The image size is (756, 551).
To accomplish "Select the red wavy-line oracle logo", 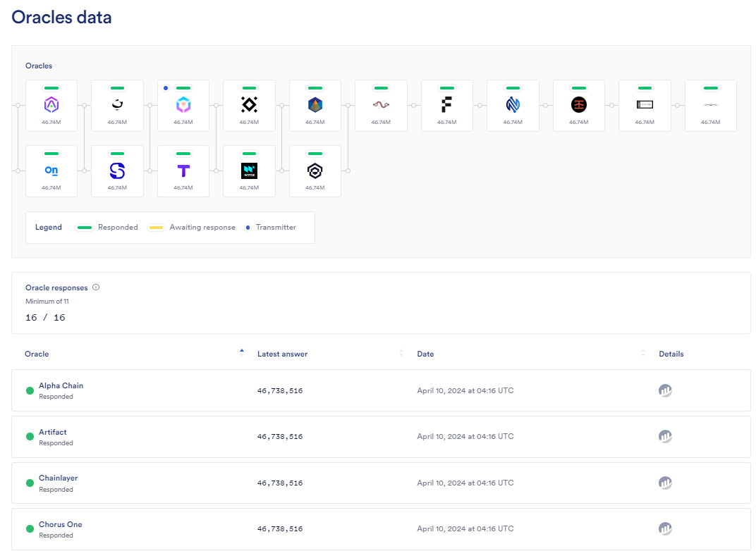I will 381,104.
